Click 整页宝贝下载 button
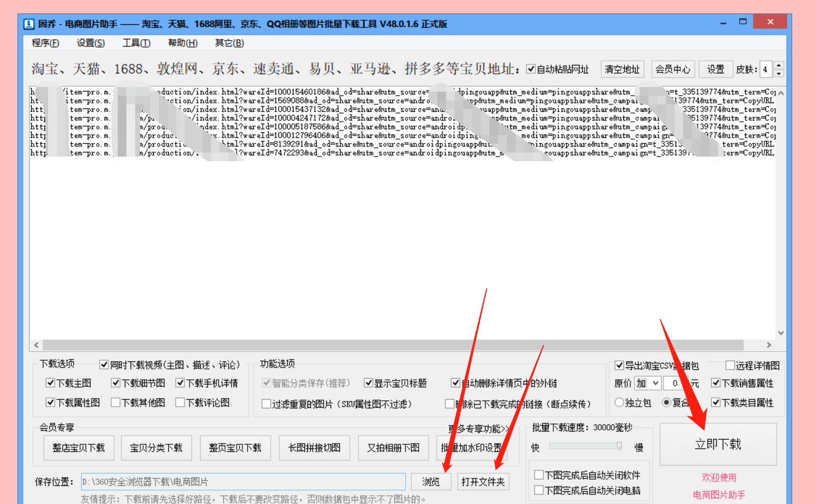 [235, 448]
